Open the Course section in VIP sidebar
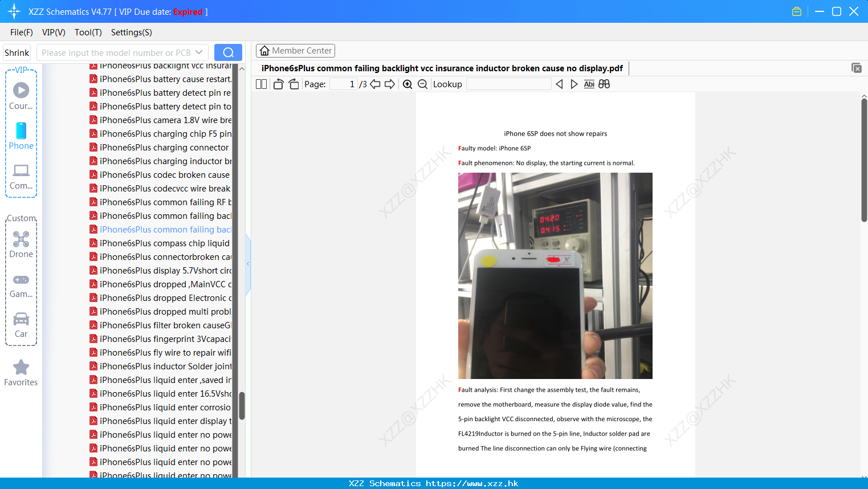The image size is (868, 489). 21,96
